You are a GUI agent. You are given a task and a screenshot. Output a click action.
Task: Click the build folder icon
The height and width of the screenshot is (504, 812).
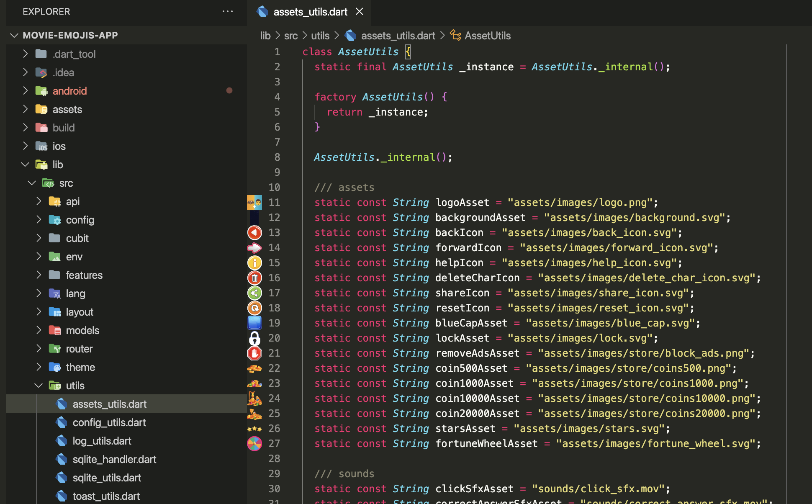41,127
